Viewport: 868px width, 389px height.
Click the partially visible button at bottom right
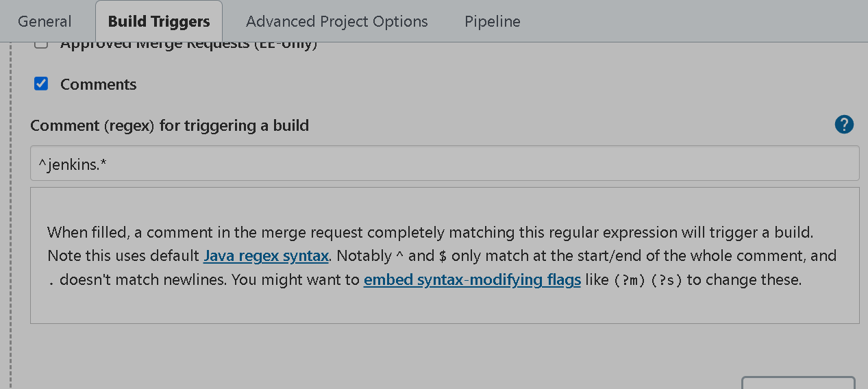tap(798, 382)
